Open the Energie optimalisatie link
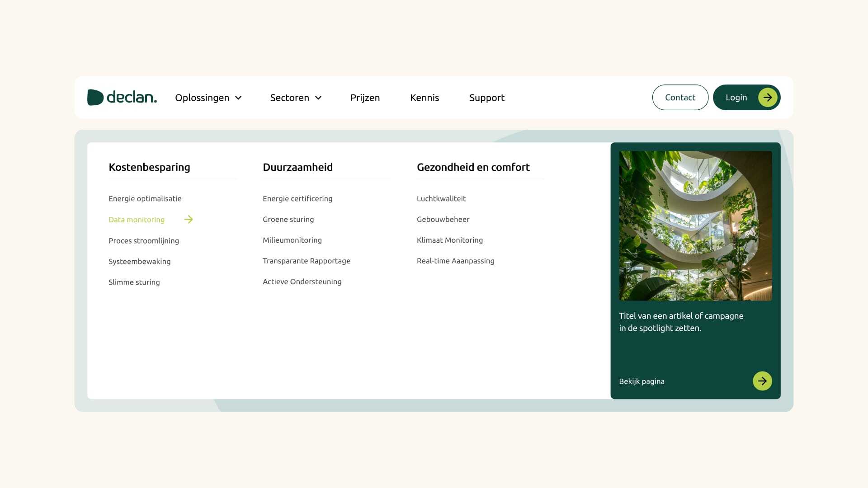 coord(145,198)
